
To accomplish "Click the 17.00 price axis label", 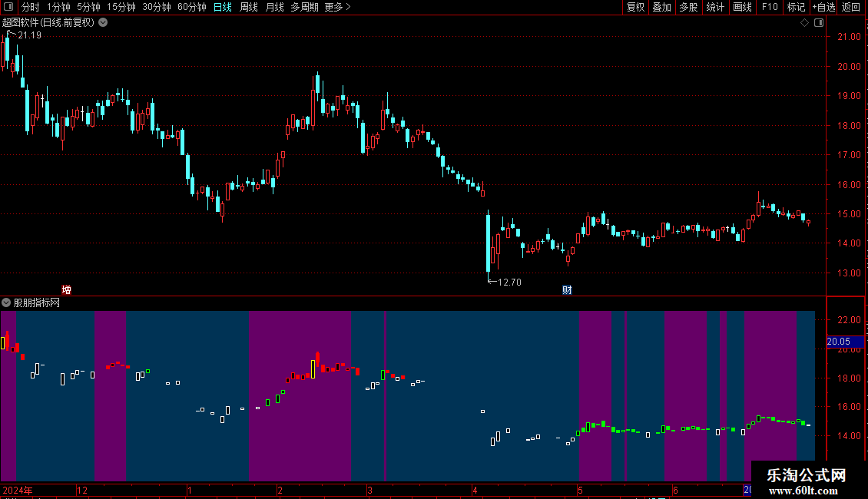I will point(849,155).
